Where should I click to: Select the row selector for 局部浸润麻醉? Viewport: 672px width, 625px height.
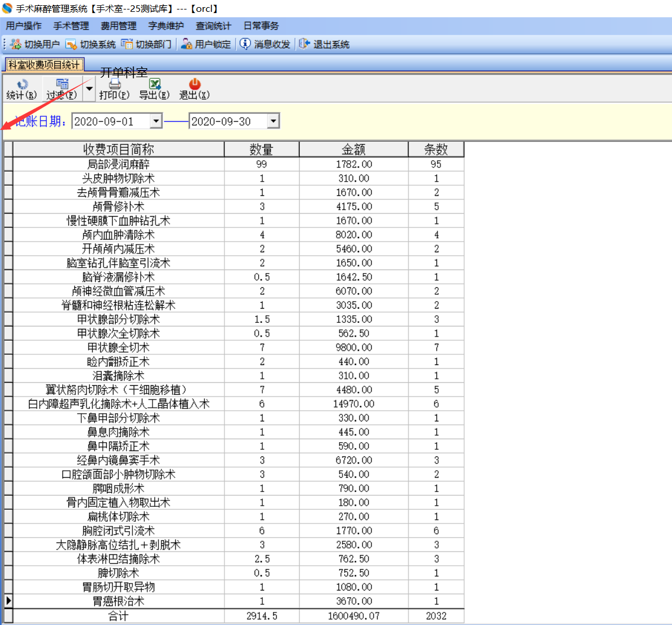8,164
